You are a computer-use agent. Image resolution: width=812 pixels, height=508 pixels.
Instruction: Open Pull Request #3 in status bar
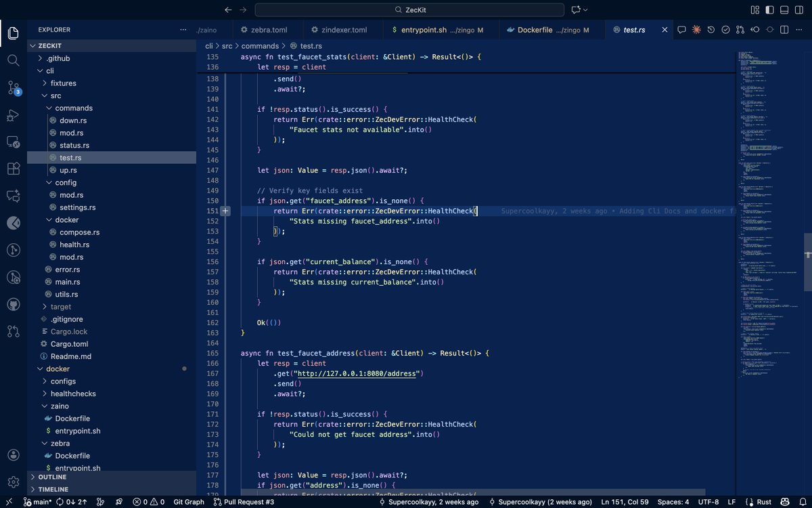244,502
